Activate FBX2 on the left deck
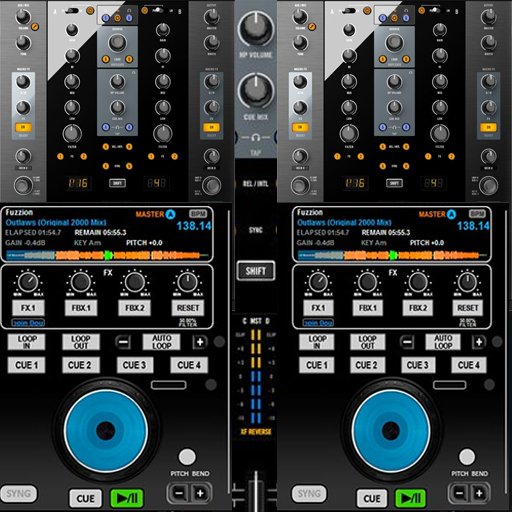This screenshot has height=512, width=512. tap(135, 308)
